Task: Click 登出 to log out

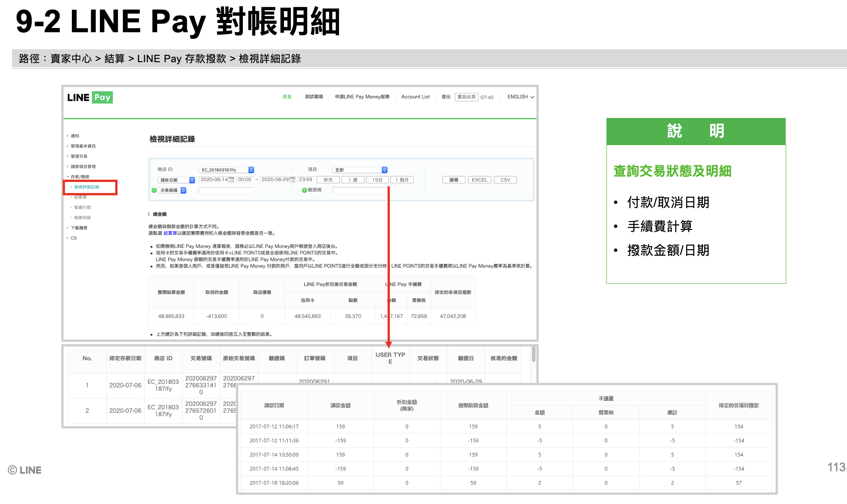Action: [446, 97]
